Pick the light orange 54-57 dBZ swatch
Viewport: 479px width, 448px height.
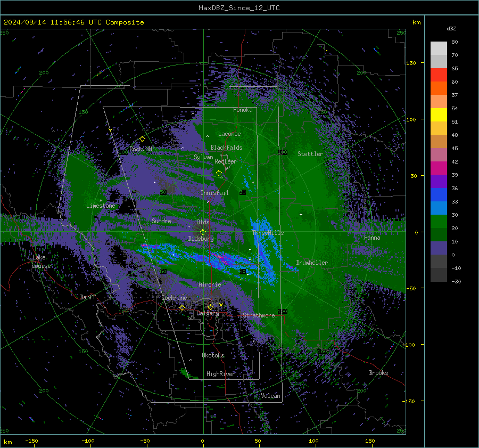point(439,102)
